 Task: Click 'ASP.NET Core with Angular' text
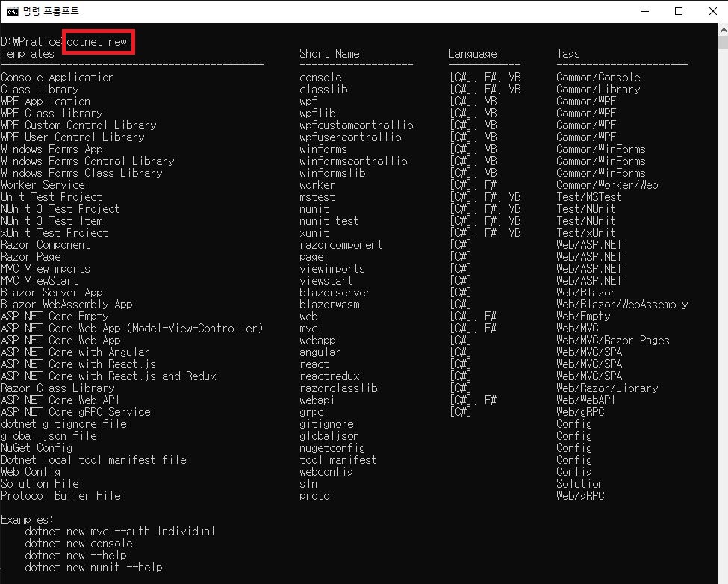tap(75, 352)
